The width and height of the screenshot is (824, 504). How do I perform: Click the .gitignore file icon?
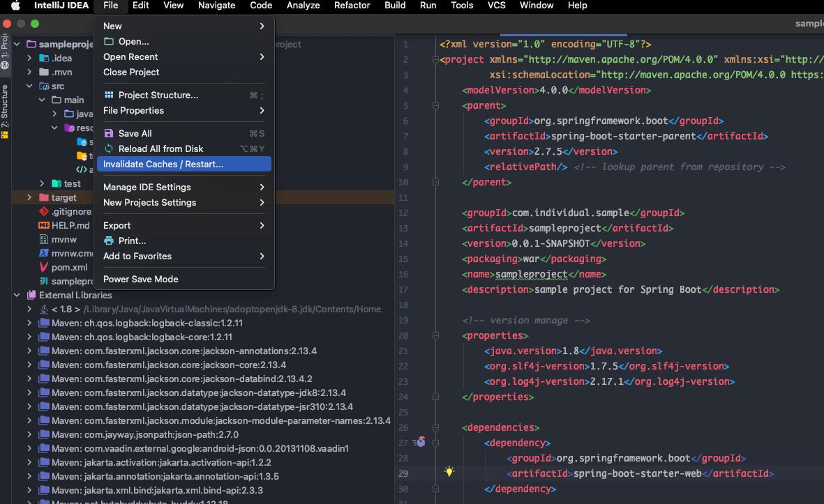(44, 212)
